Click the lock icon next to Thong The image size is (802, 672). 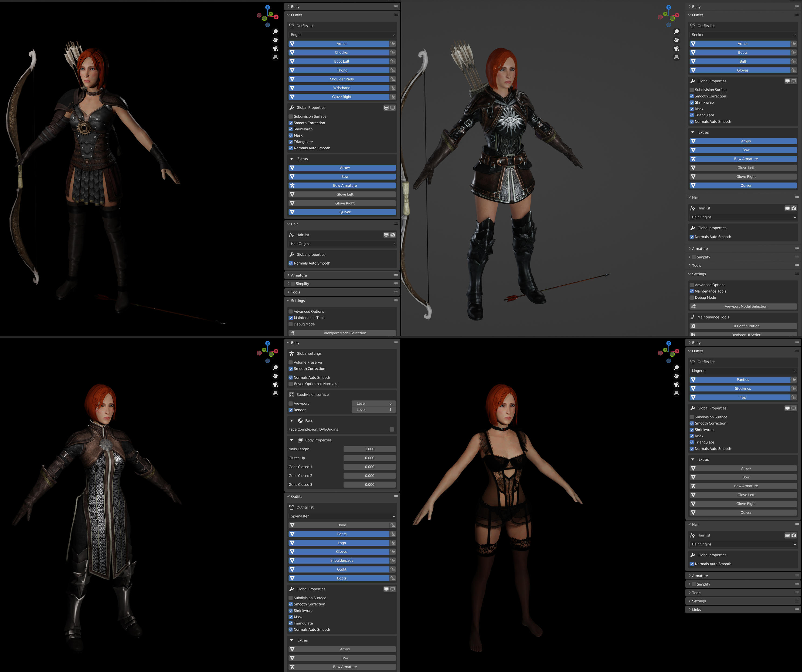(393, 70)
